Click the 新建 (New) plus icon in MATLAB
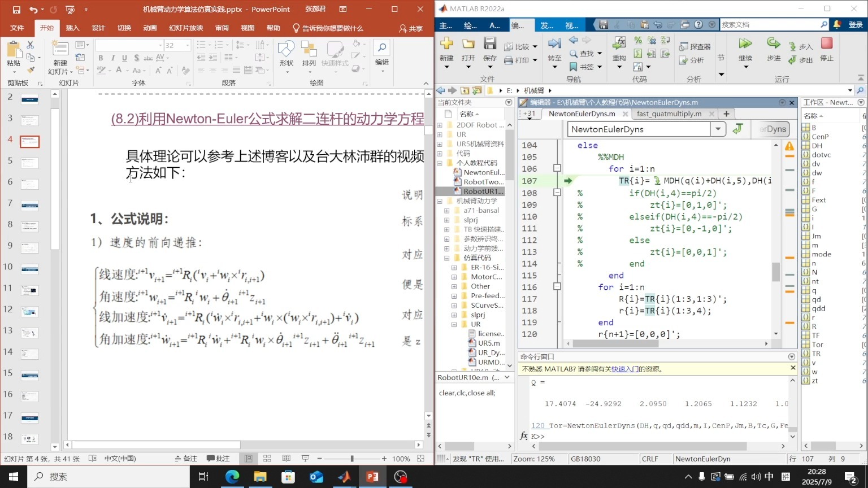The width and height of the screenshot is (868, 488). [446, 43]
